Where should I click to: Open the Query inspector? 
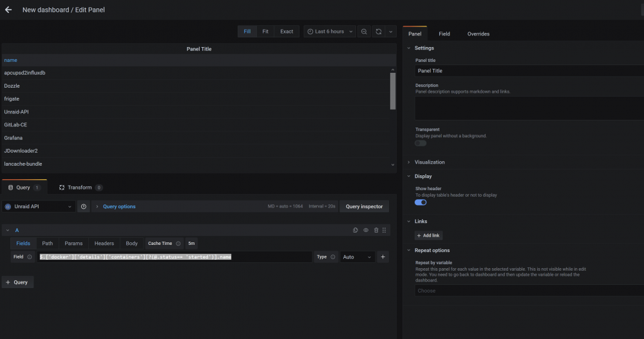pyautogui.click(x=364, y=207)
